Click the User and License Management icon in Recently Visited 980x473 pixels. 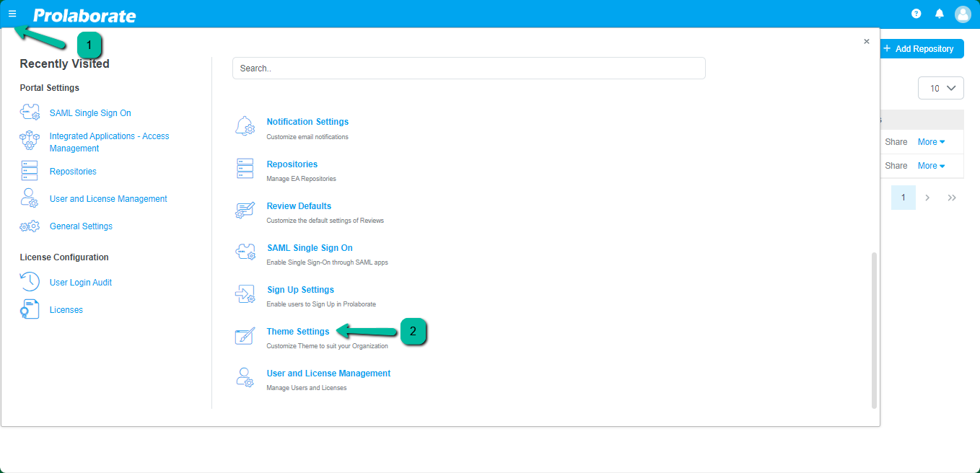coord(30,198)
